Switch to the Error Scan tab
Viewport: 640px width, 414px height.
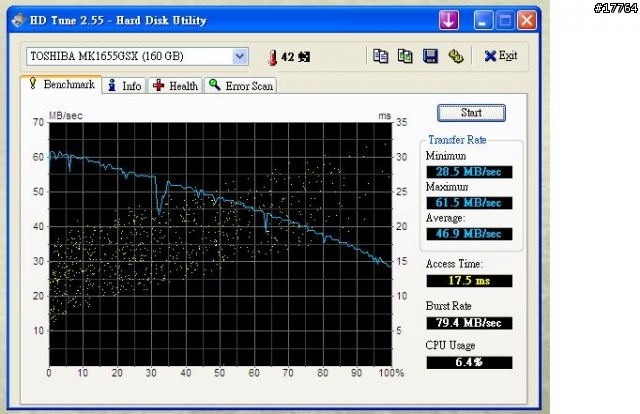241,86
